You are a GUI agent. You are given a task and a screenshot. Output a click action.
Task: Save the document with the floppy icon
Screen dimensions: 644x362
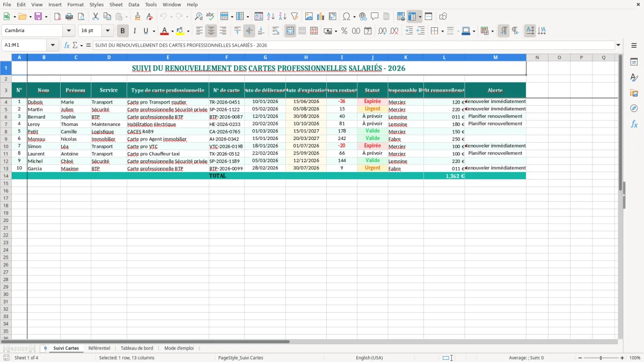[x=39, y=17]
